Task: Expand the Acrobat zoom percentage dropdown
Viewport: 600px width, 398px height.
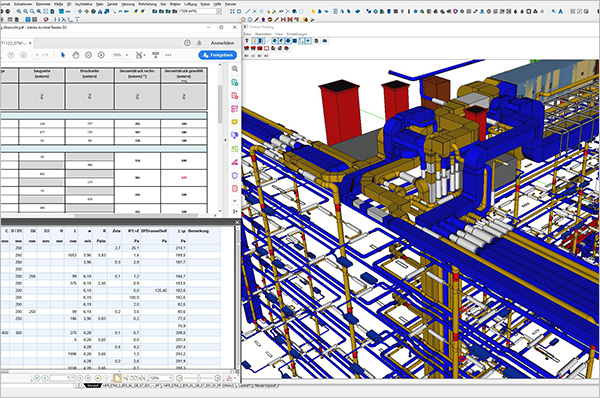Action: pyautogui.click(x=121, y=55)
